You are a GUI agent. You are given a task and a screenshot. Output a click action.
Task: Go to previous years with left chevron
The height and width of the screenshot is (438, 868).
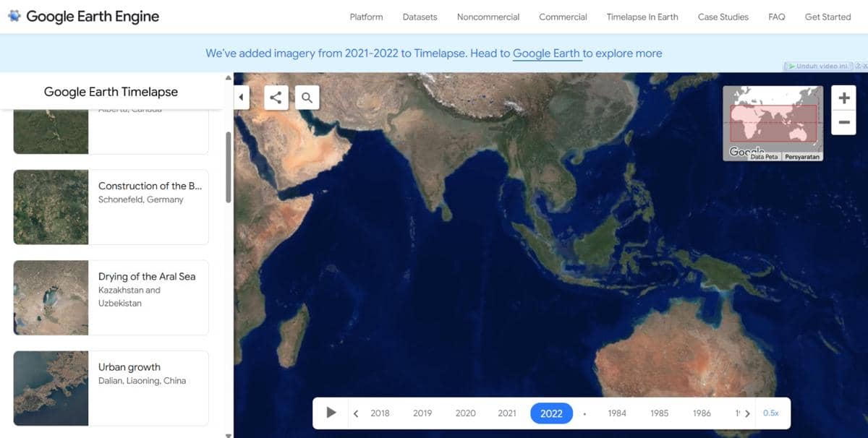[356, 413]
